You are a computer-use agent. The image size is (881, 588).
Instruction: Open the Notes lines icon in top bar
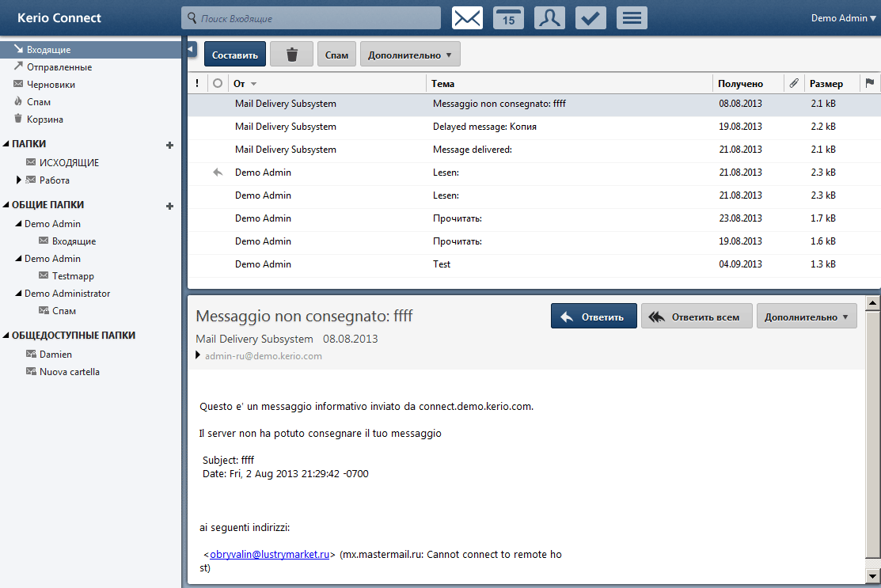[x=631, y=18]
